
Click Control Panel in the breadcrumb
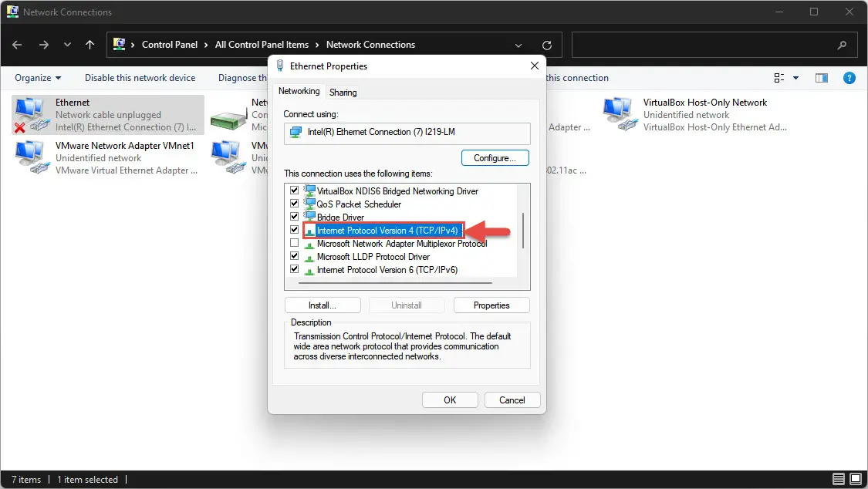coord(170,45)
